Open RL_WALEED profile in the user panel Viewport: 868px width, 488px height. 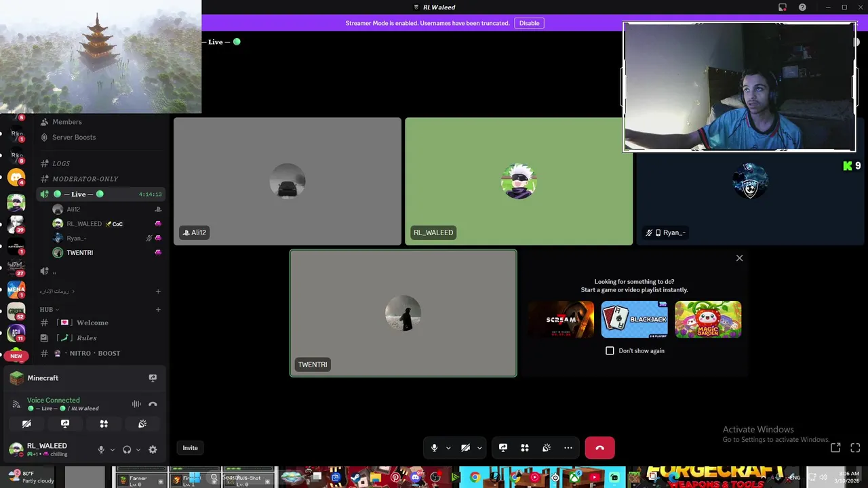(47, 449)
